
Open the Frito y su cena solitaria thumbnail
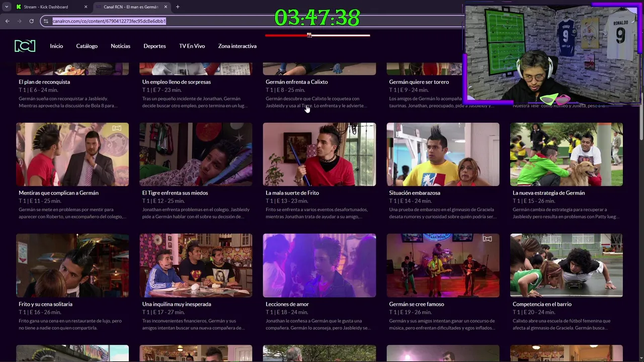pyautogui.click(x=72, y=265)
